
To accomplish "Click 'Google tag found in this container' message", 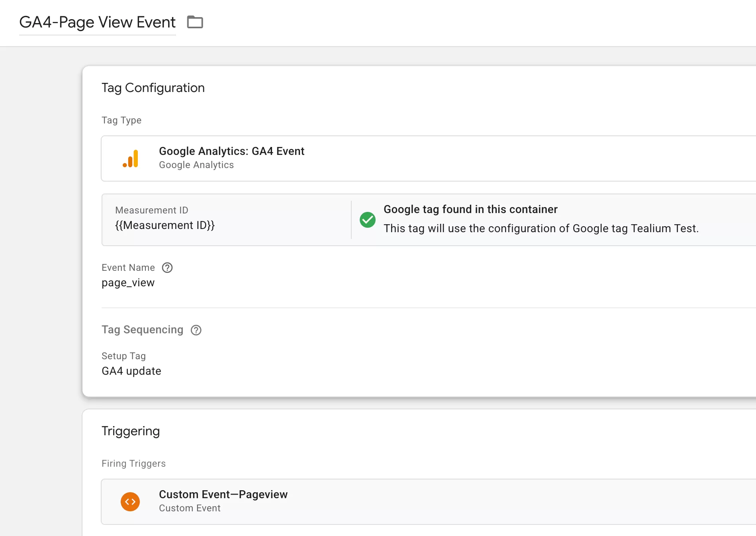I will [470, 209].
